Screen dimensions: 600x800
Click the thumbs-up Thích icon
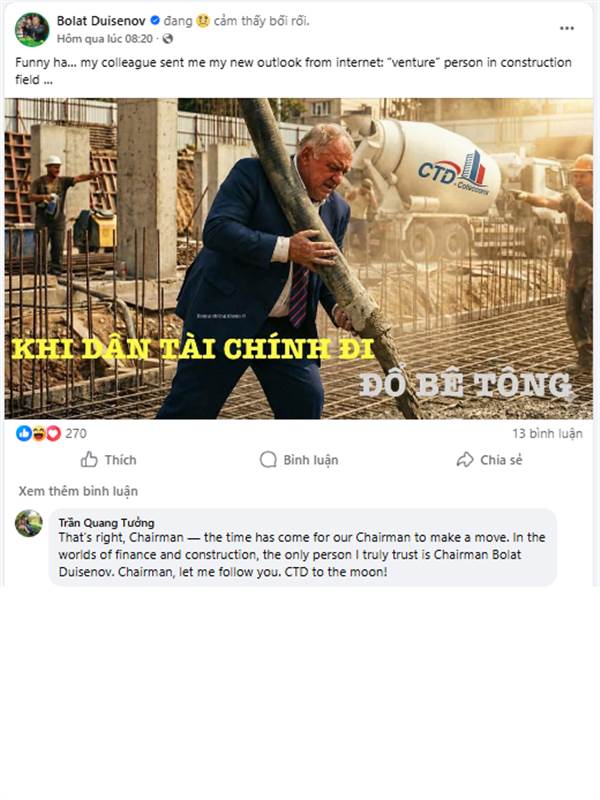[89, 460]
